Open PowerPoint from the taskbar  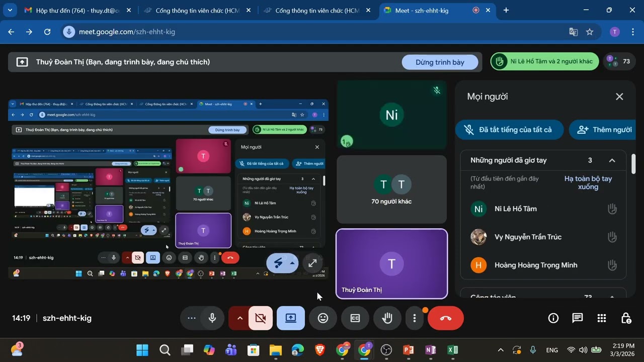click(x=408, y=350)
